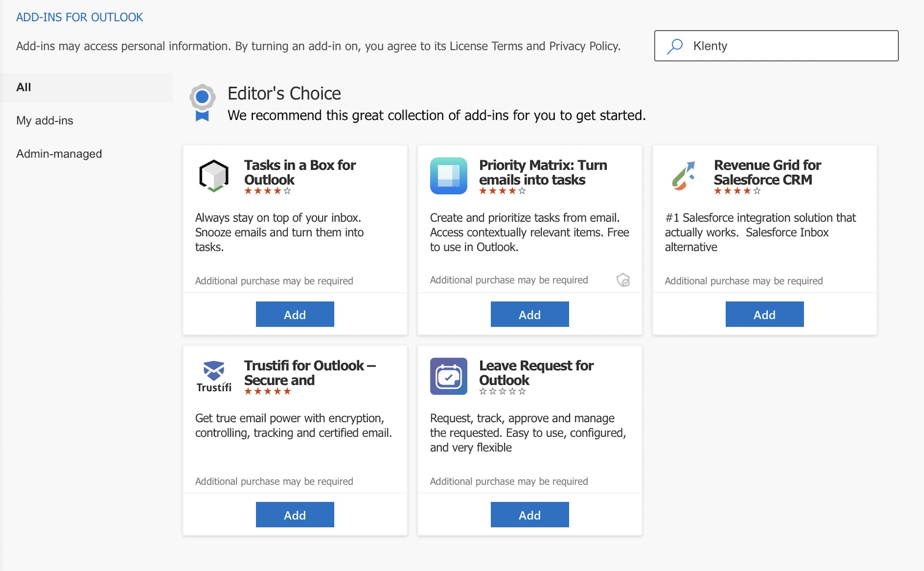Switch to Admin-managed add-ins

(x=59, y=154)
